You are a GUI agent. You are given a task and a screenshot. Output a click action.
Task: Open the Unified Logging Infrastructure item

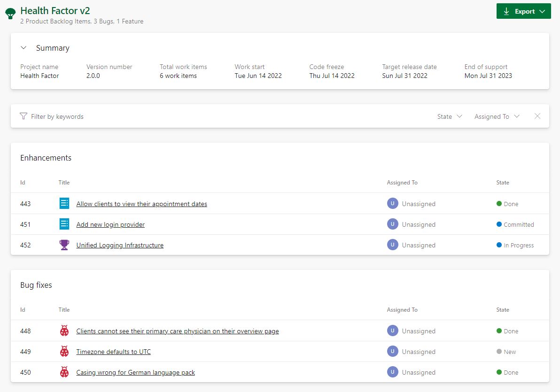tap(120, 245)
